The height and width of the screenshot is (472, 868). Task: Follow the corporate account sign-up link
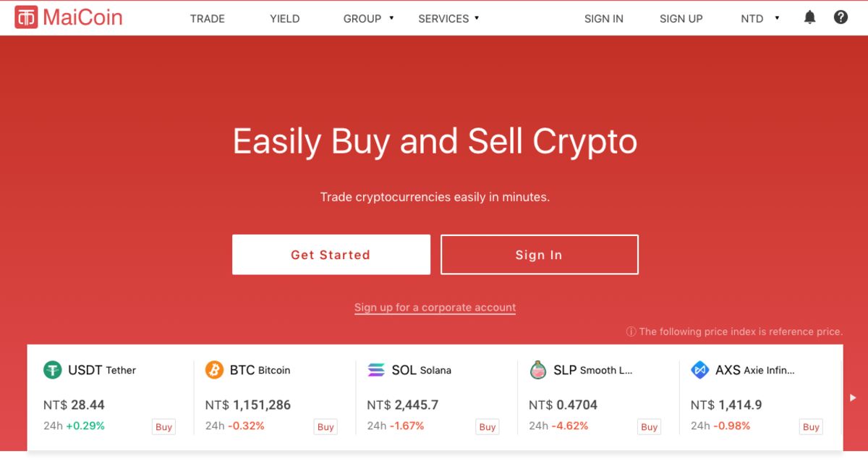point(435,308)
